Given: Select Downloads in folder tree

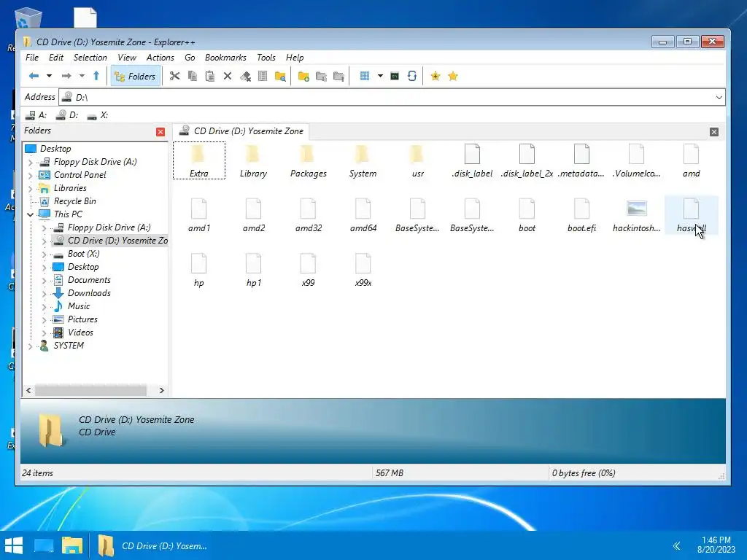Looking at the screenshot, I should coord(89,293).
